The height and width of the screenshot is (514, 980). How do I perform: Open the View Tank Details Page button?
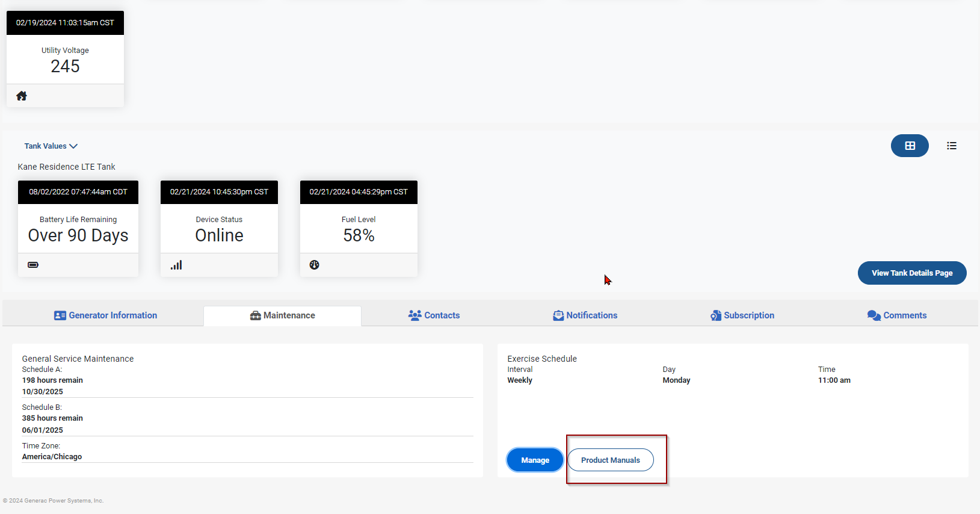[x=912, y=273]
